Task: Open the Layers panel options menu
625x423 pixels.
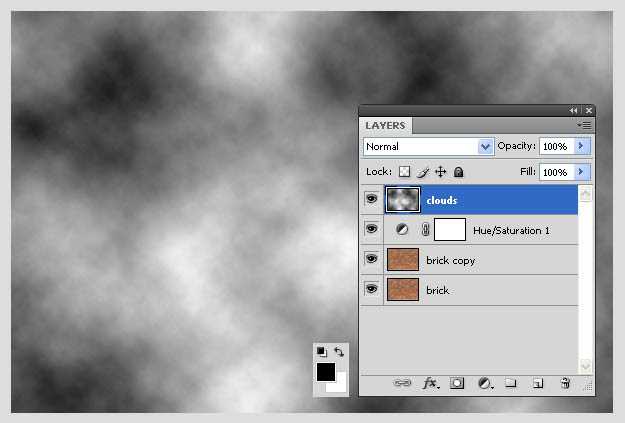Action: 585,125
